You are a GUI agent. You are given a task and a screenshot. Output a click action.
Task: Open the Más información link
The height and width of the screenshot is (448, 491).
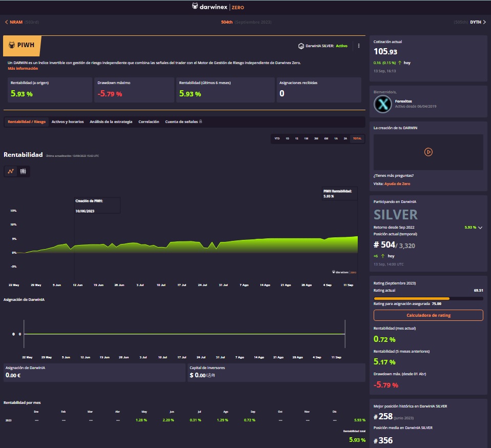(23, 69)
